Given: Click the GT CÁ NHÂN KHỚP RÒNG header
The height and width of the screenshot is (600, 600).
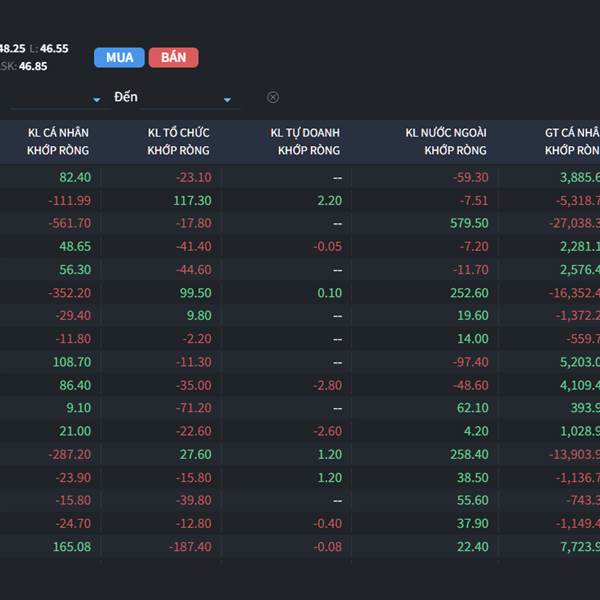Looking at the screenshot, I should coord(572,142).
